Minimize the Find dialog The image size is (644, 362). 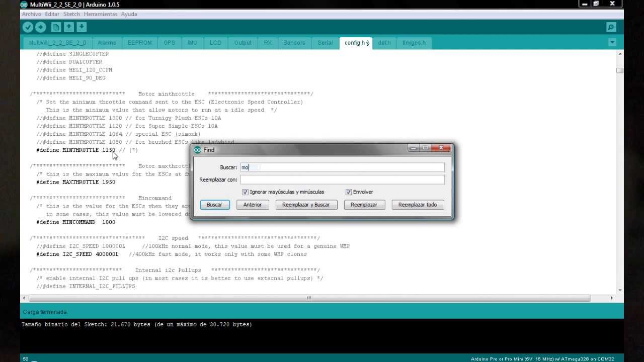pos(413,148)
